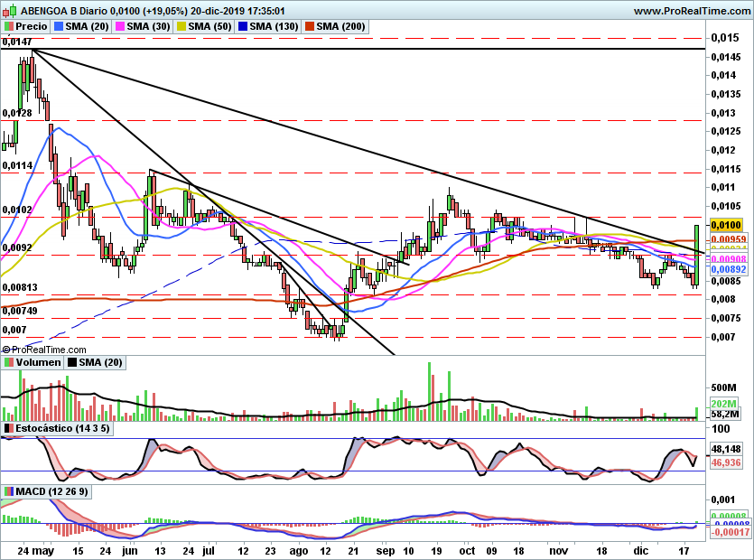Click the Estocástico indicator icon
This screenshot has height=560, width=754.
coord(8,427)
